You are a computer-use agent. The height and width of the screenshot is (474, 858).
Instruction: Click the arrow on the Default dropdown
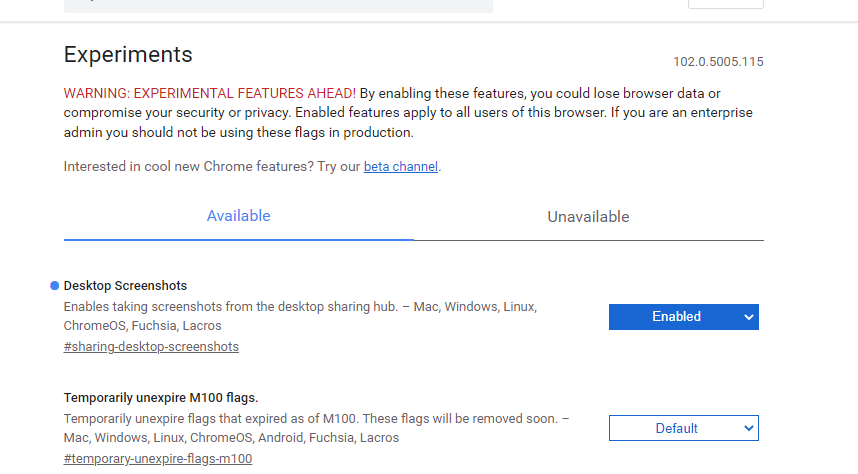[748, 429]
